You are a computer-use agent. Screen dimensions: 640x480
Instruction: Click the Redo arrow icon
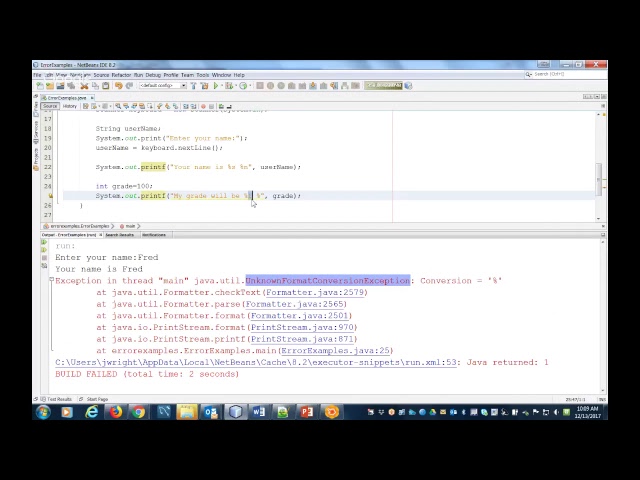point(129,86)
